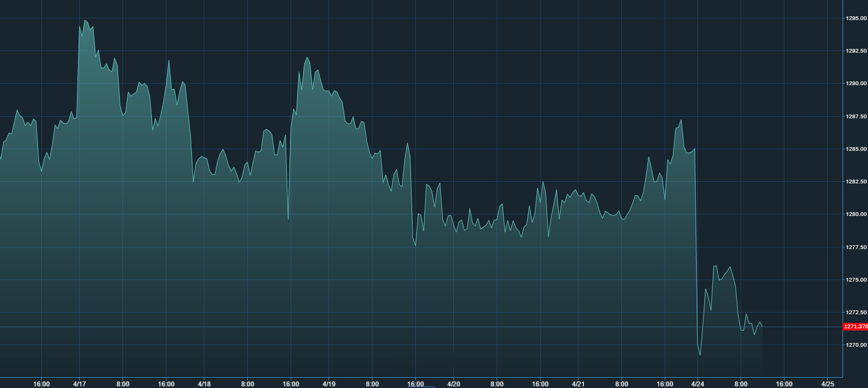Click the 1272.50 price level label
Viewport: 868px width, 388px height.
tap(856, 313)
